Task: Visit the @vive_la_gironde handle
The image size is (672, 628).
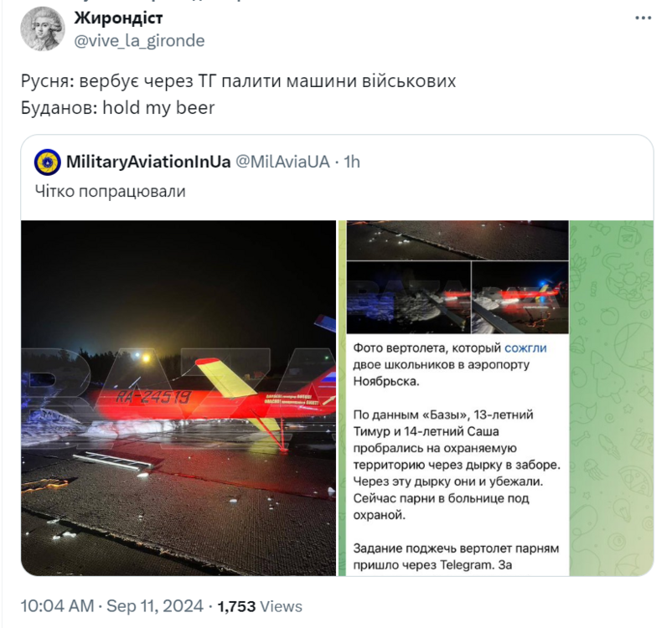Action: pyautogui.click(x=139, y=40)
